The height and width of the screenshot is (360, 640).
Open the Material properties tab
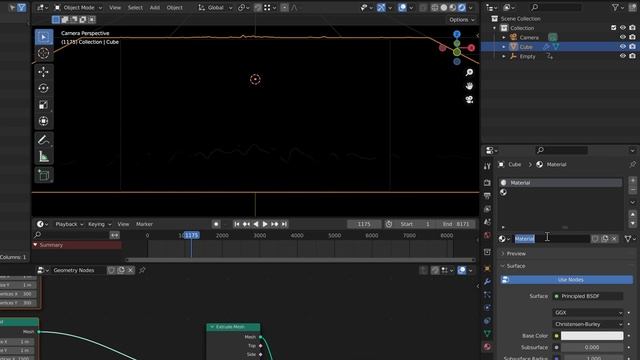coord(487,347)
